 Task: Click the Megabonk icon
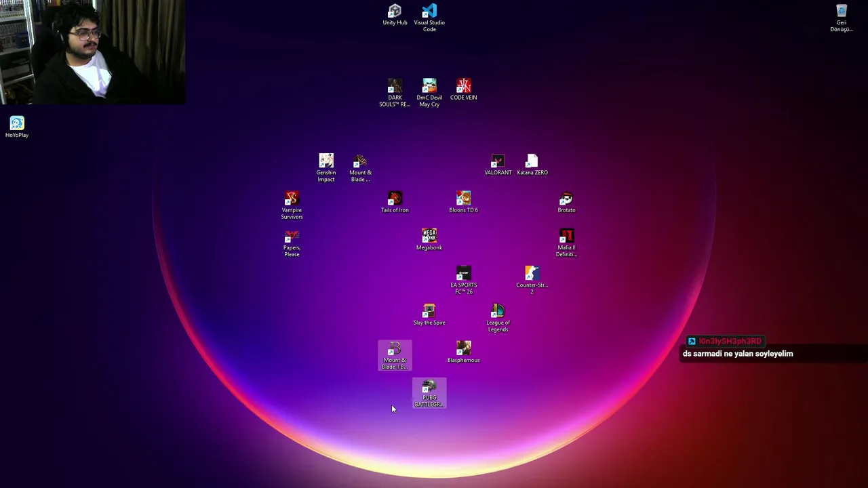point(429,239)
